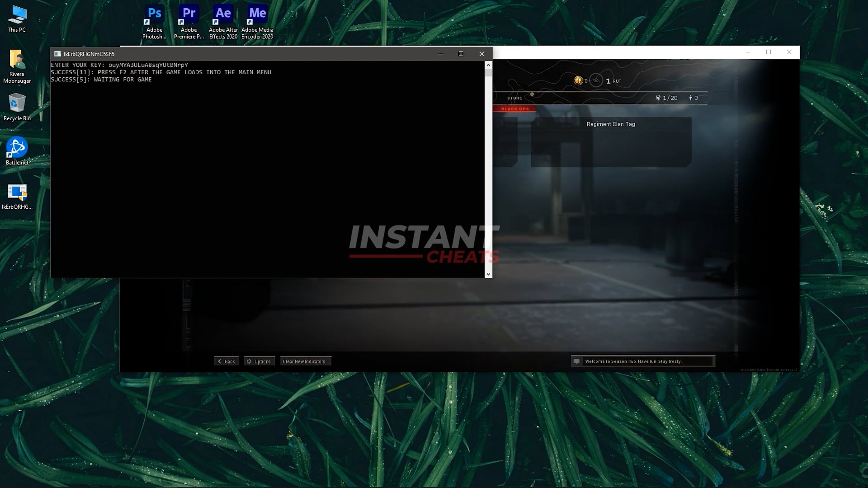868x488 pixels.
Task: Click the console scrollbar down arrow
Action: (488, 274)
